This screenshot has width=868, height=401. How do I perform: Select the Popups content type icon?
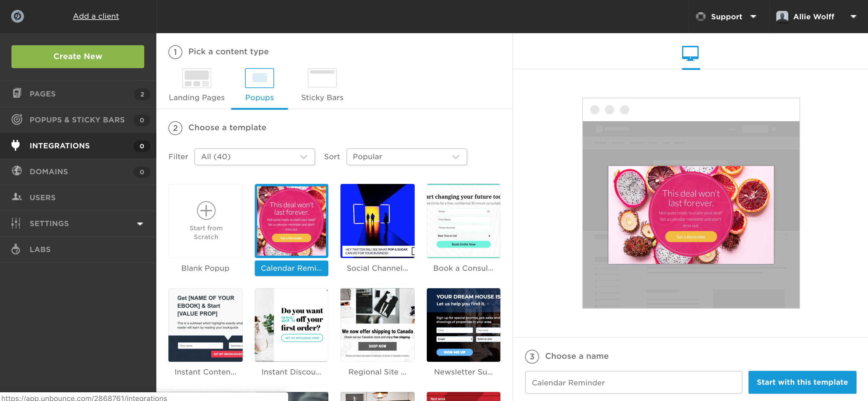(260, 78)
